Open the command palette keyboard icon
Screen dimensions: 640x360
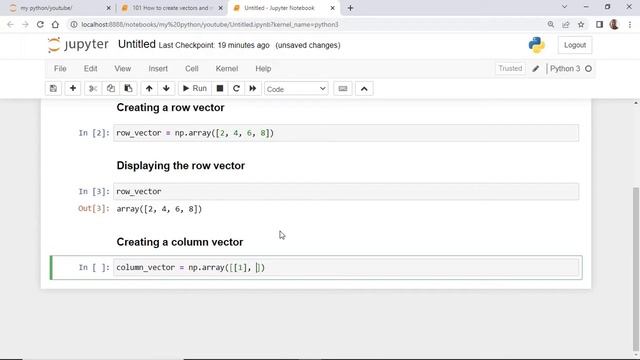tap(343, 89)
